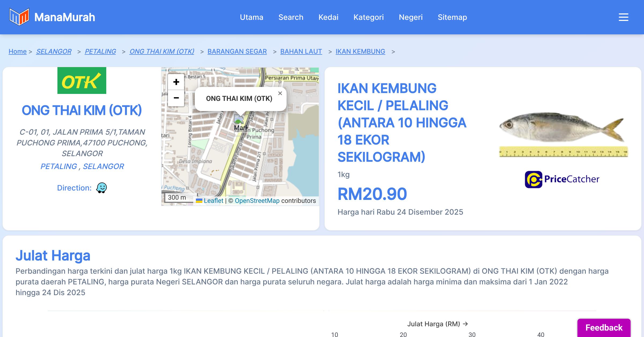Zoom in on the map
The height and width of the screenshot is (337, 644).
[176, 82]
